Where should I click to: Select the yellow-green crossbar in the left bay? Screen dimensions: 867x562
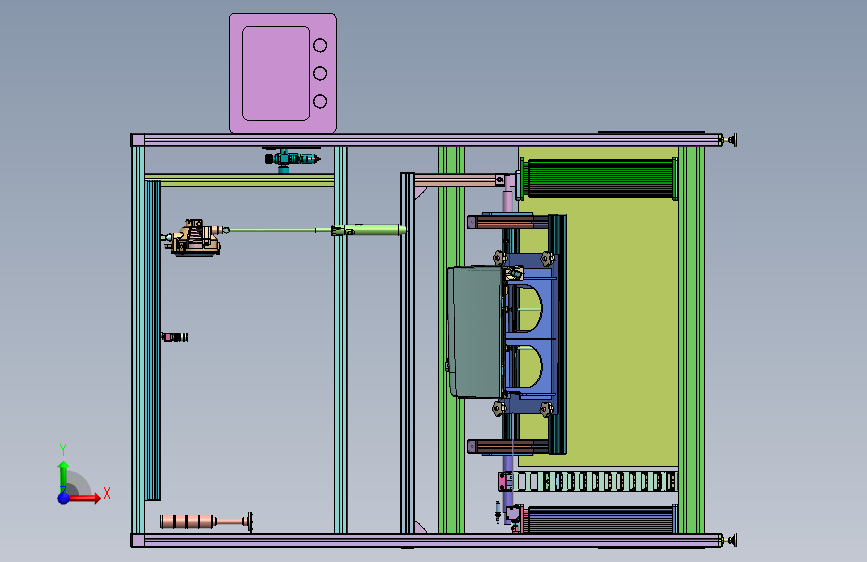[239, 180]
